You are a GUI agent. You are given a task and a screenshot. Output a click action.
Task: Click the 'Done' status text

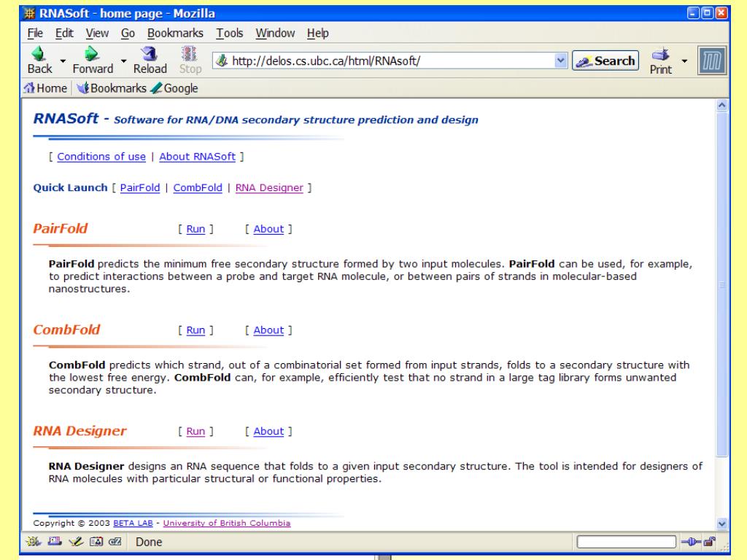point(149,542)
